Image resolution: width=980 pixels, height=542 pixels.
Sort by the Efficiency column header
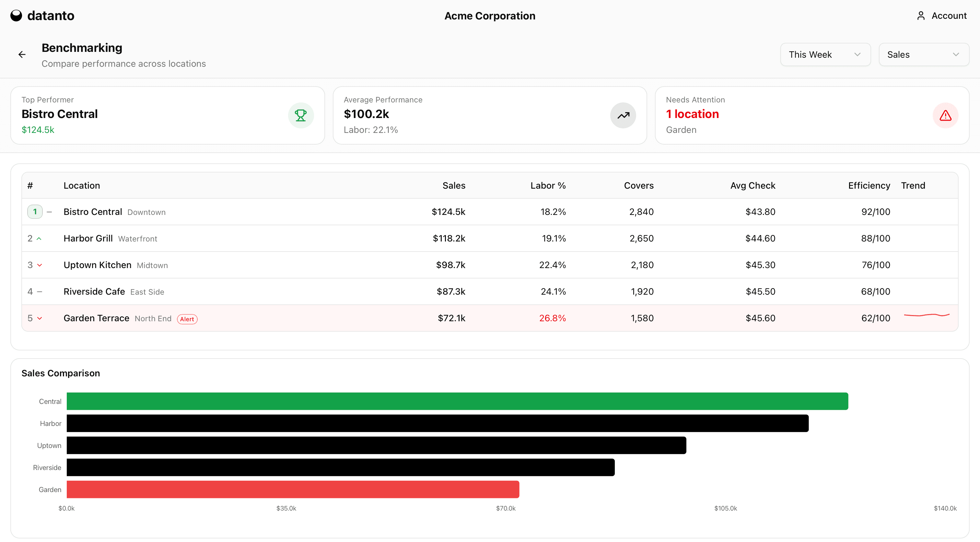(x=869, y=185)
